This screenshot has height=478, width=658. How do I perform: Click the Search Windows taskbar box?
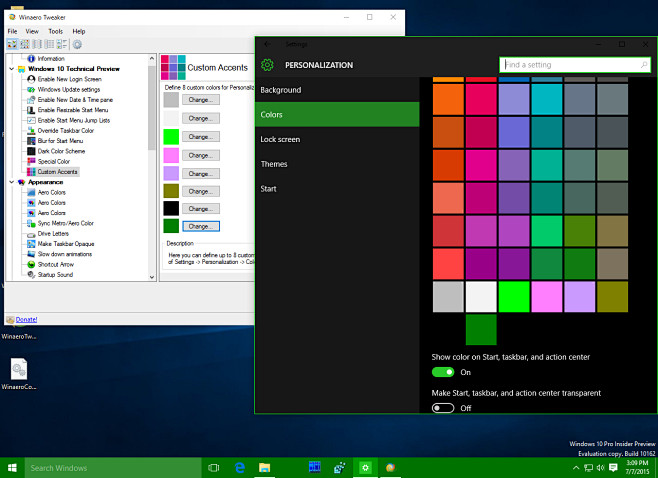pyautogui.click(x=113, y=468)
